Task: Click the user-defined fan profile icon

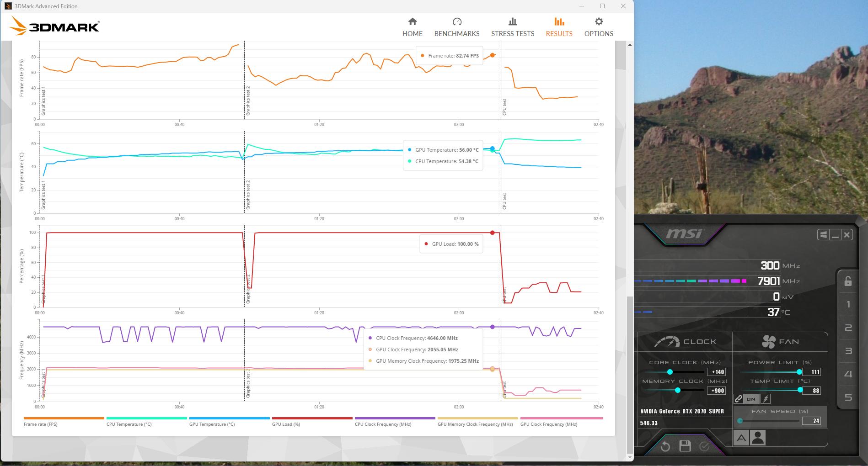Action: click(758, 438)
